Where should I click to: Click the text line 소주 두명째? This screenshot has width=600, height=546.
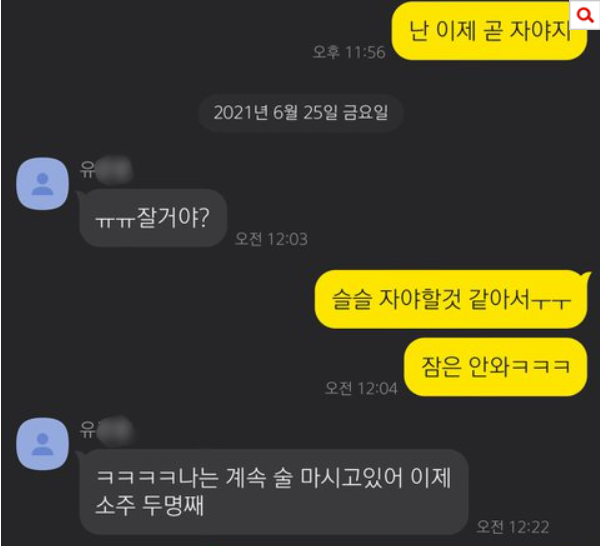(150, 505)
